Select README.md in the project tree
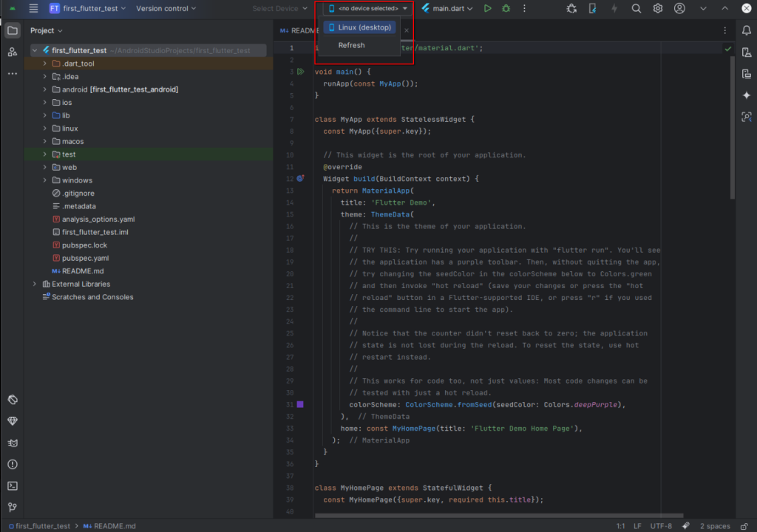This screenshot has width=757, height=532. pos(83,271)
